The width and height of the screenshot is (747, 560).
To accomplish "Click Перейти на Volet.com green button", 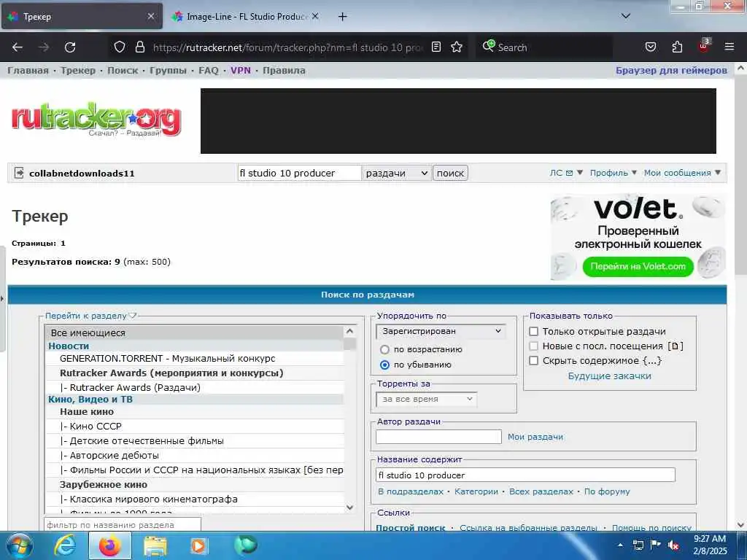I will coord(638,266).
